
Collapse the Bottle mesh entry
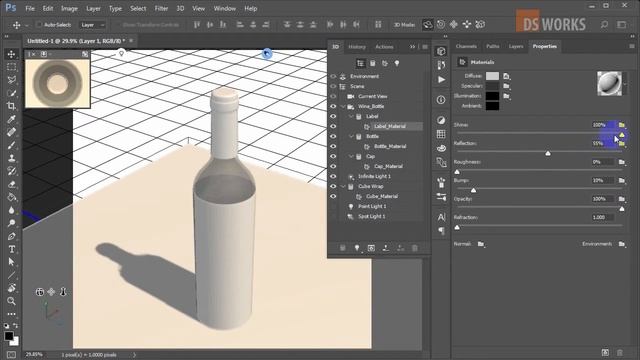click(351, 136)
